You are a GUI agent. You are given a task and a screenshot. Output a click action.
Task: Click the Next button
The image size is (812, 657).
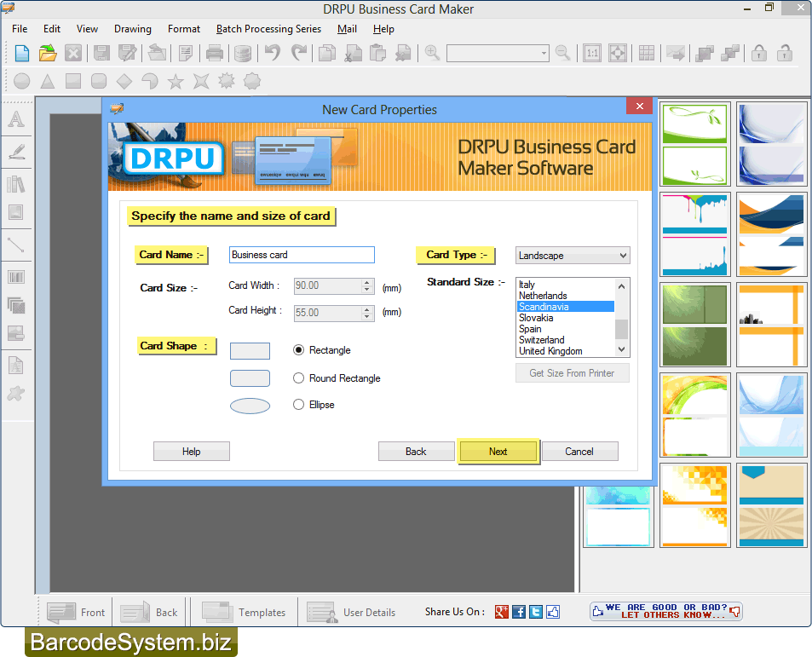[x=498, y=452]
